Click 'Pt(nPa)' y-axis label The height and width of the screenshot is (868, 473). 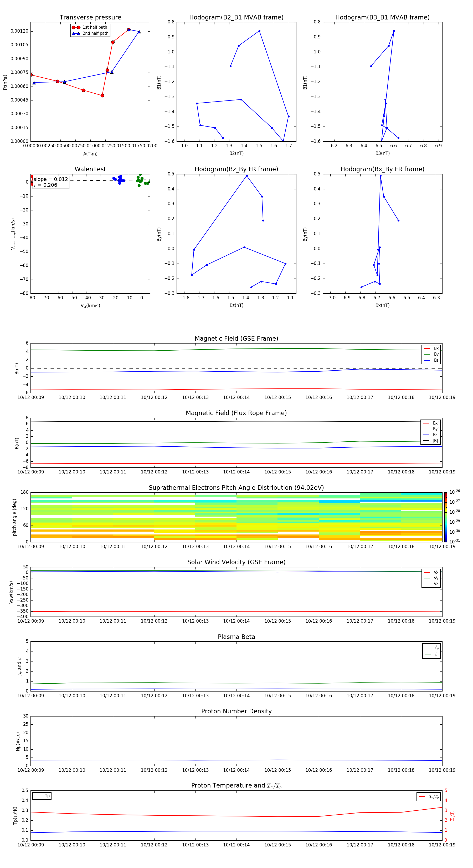(x=5, y=82)
